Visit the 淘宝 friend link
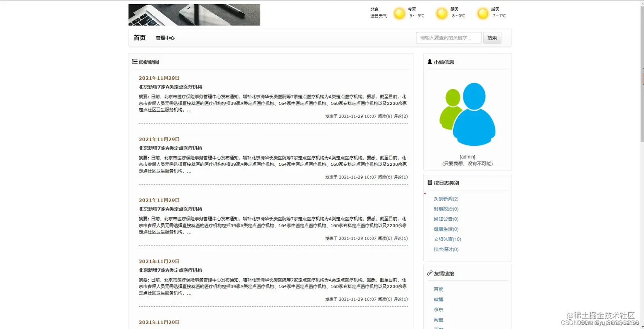Image resolution: width=644 pixels, height=329 pixels. coord(439,320)
